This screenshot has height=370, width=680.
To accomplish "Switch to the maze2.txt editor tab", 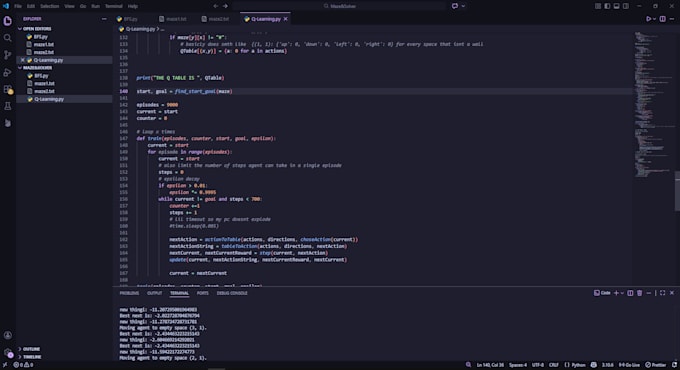I will [x=218, y=19].
